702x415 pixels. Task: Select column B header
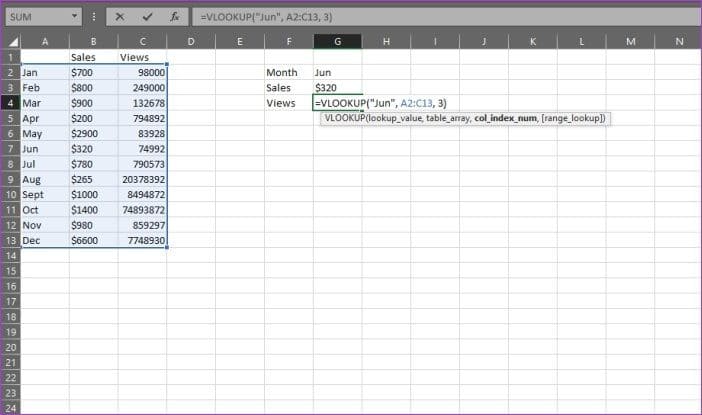coord(94,42)
